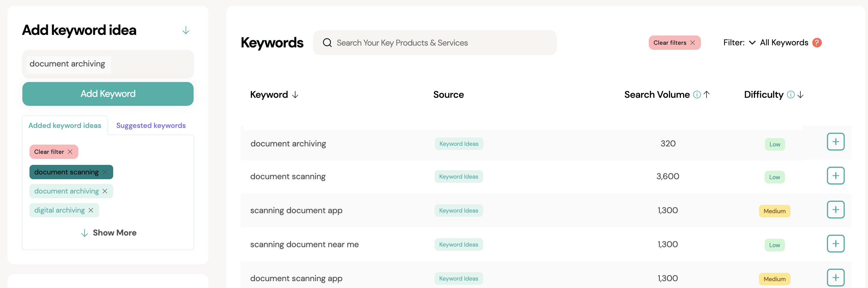Click the magnifier icon in Keywords search
Viewport: 868px width, 288px height.
point(327,43)
